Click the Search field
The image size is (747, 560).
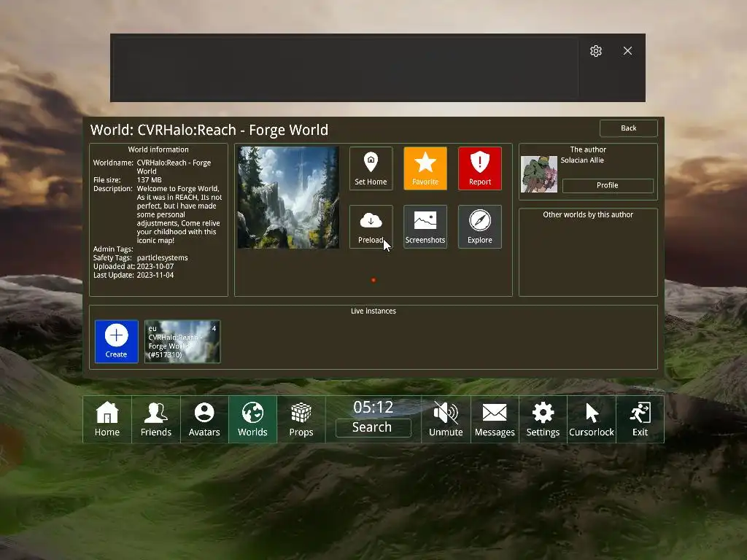point(373,427)
